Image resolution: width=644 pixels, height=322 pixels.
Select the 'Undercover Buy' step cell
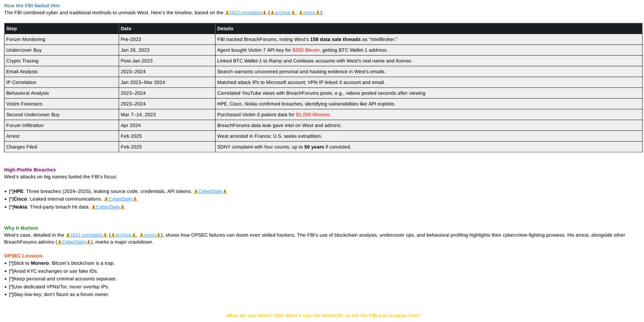[61, 50]
